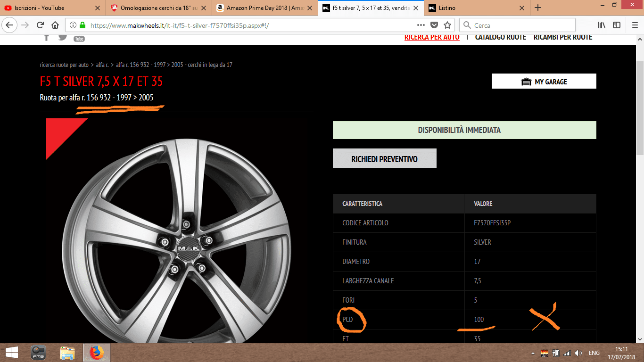Click the Cerca search box
This screenshot has width=644, height=362.
pyautogui.click(x=517, y=25)
